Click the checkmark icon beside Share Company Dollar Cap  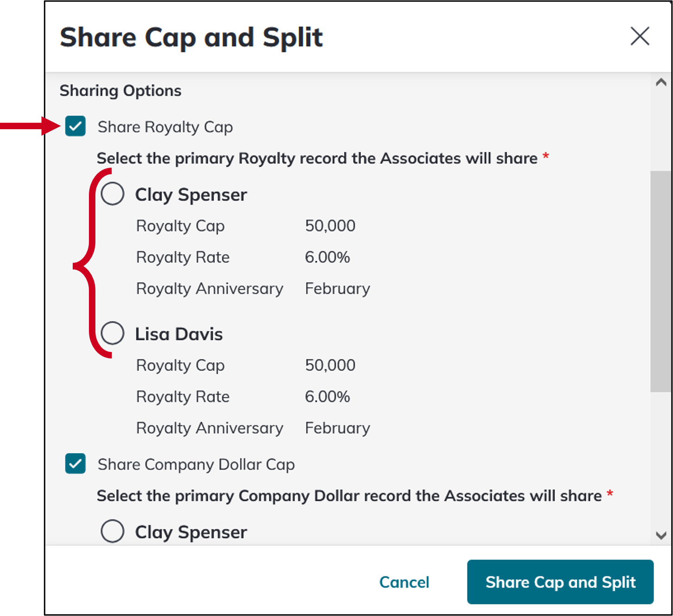point(75,464)
